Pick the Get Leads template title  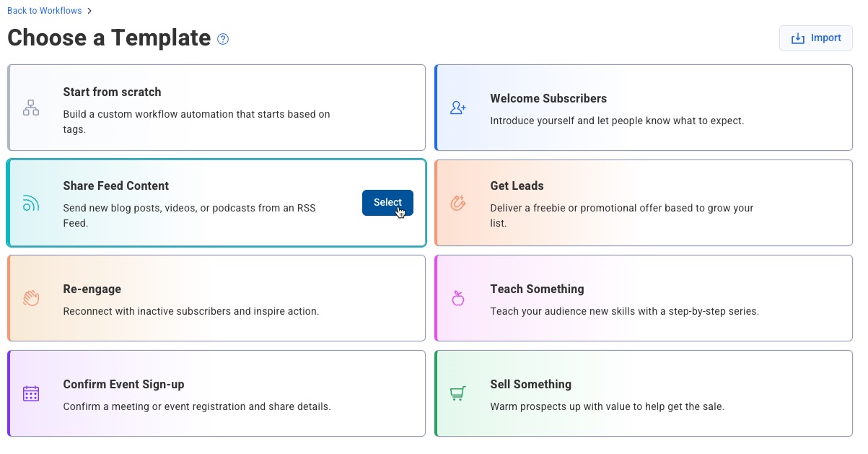[x=517, y=186]
